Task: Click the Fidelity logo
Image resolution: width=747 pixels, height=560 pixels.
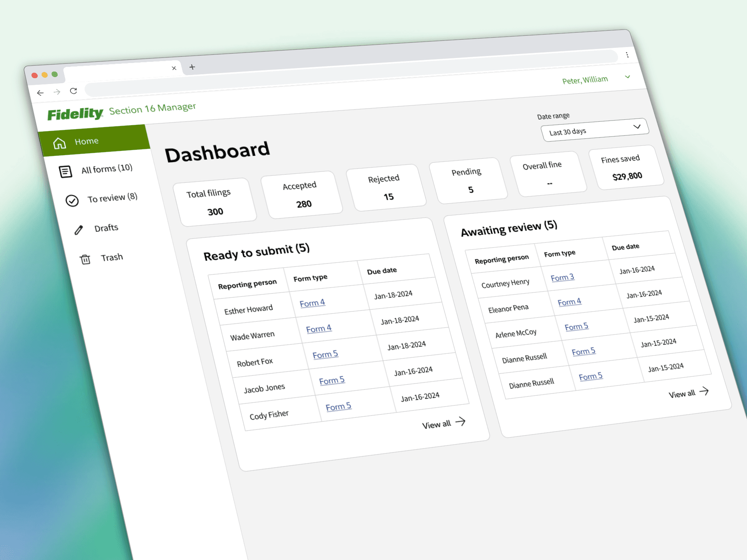Action: tap(75, 114)
